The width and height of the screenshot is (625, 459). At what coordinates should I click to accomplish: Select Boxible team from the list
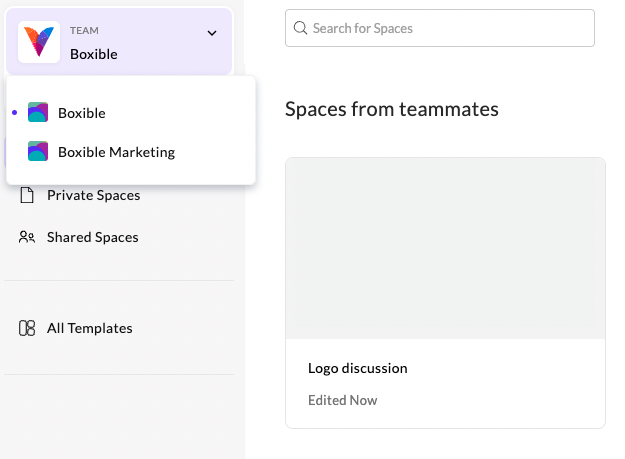tap(82, 113)
